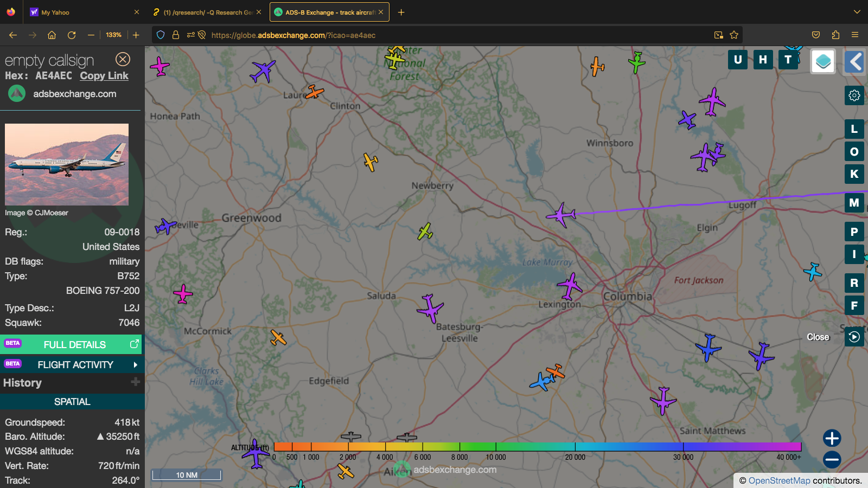Screen dimensions: 868x488
Task: Decrease browser zoom level
Action: tap(91, 35)
